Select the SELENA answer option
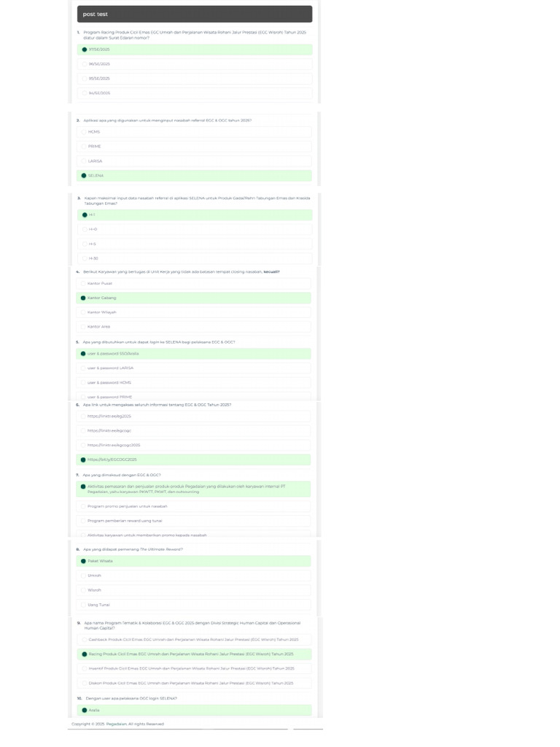 coord(194,176)
